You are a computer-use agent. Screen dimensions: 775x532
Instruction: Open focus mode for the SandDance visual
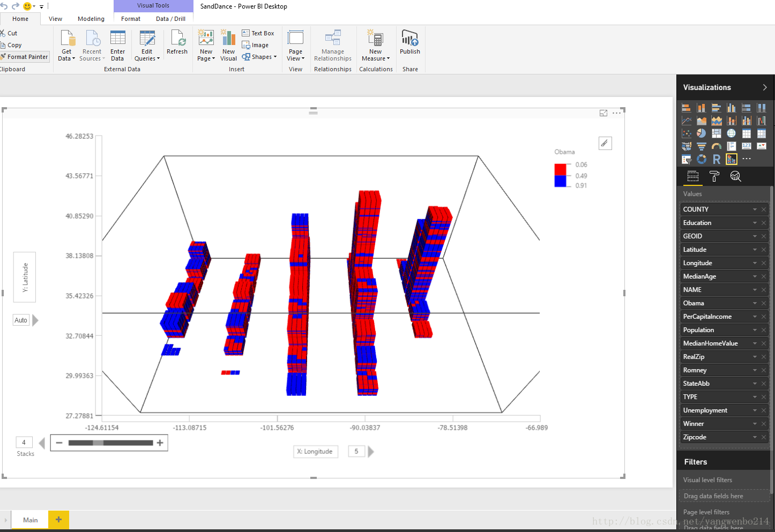click(x=603, y=113)
